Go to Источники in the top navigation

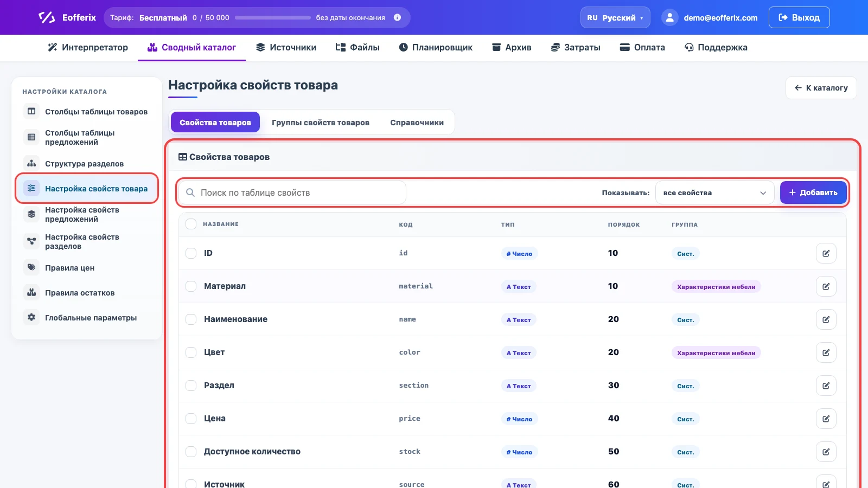(x=286, y=47)
